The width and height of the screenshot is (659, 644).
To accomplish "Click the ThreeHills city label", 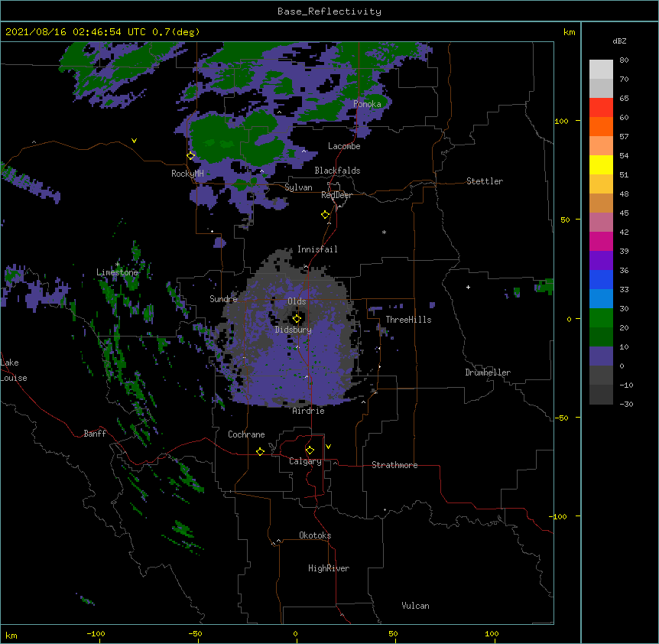I will (x=408, y=320).
